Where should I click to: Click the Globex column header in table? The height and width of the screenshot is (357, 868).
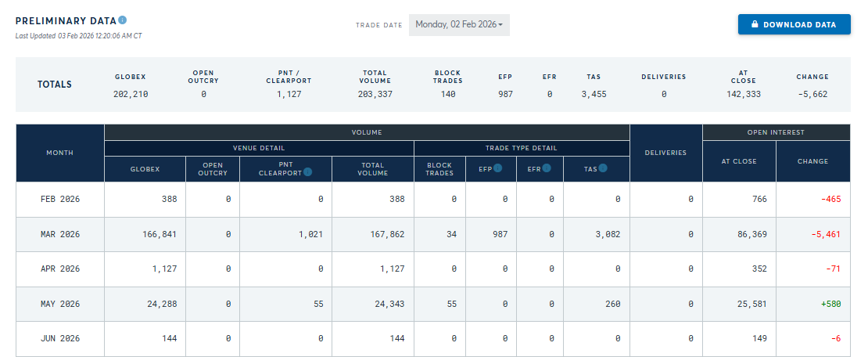[x=145, y=168]
